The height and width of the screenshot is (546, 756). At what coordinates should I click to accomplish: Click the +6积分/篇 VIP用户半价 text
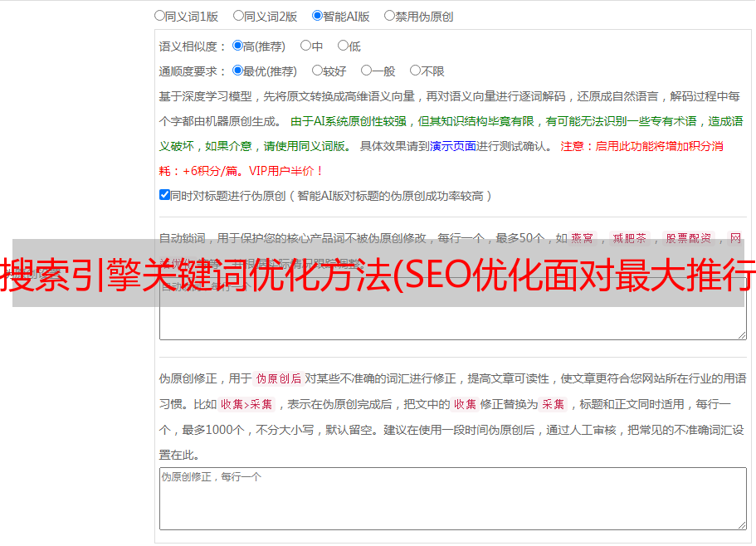[252, 171]
